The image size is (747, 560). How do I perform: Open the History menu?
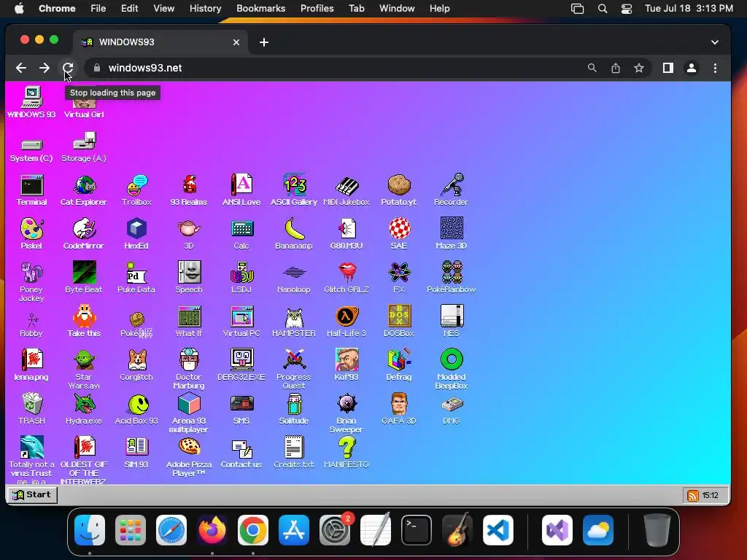(x=205, y=8)
